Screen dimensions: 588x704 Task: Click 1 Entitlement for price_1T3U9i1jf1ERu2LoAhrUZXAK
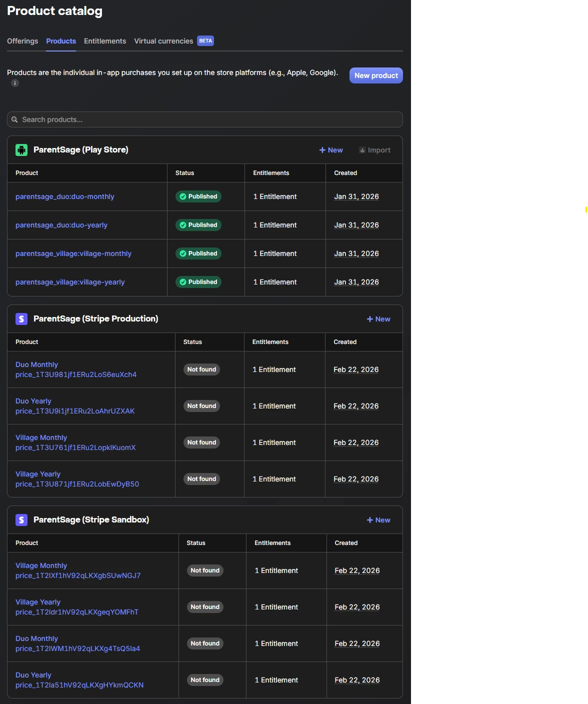[274, 406]
